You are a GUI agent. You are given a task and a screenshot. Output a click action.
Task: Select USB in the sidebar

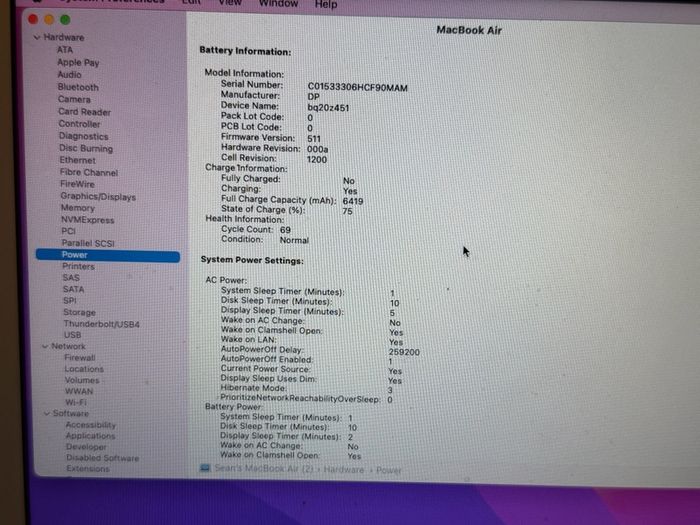(72, 335)
